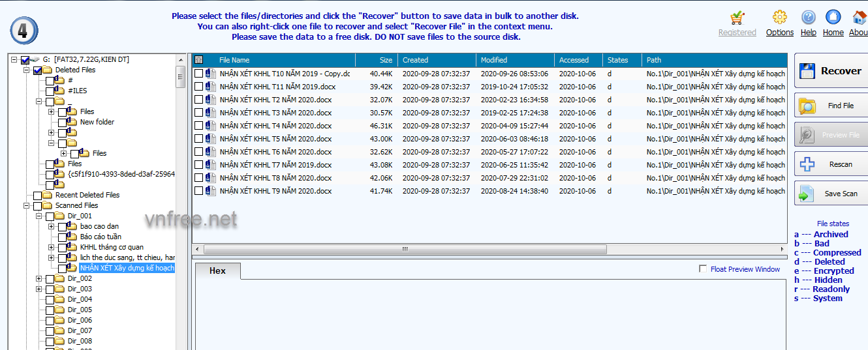Image resolution: width=868 pixels, height=350 pixels.
Task: Open Help via question mark icon
Action: 808,18
